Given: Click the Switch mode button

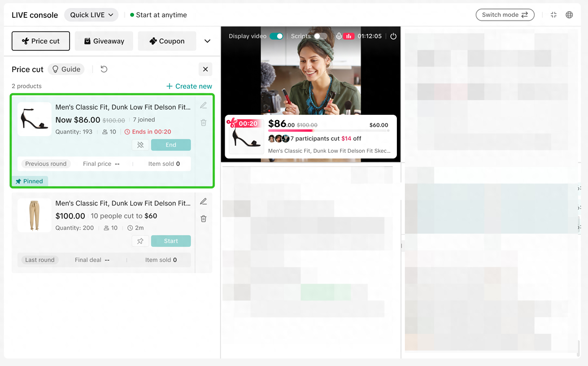Looking at the screenshot, I should point(505,15).
